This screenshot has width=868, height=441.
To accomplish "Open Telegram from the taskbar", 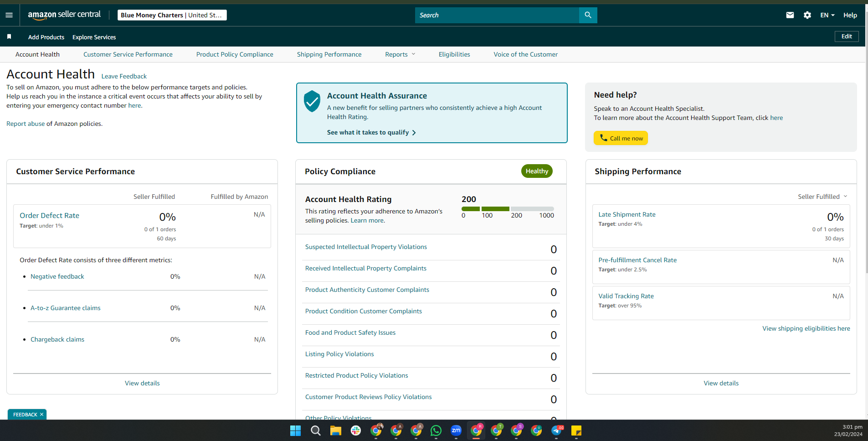I will 556,431.
